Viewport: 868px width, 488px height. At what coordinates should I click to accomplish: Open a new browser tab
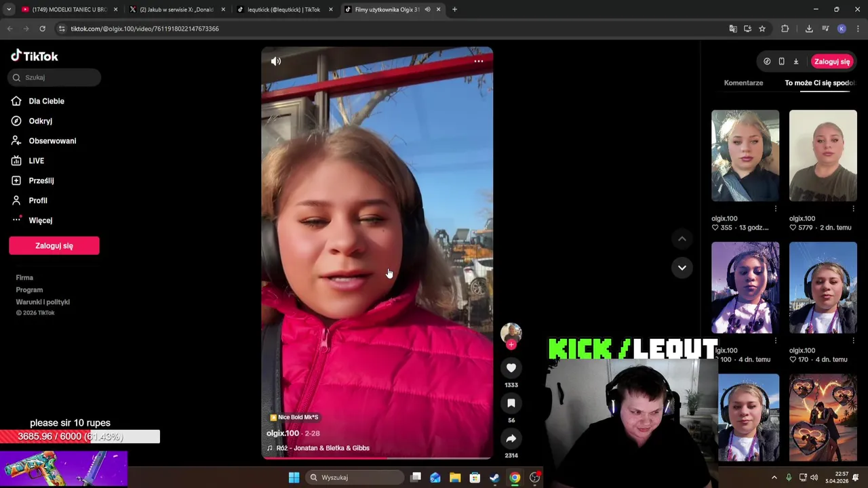coord(454,9)
